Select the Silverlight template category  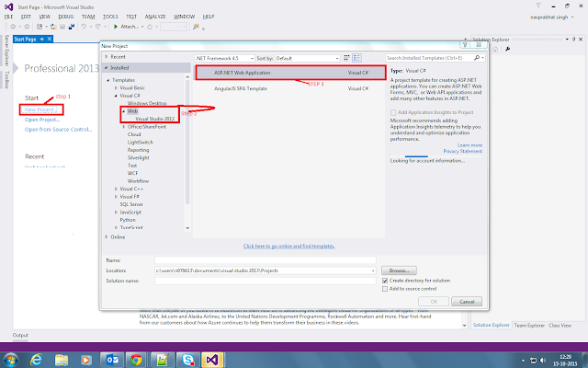[139, 157]
